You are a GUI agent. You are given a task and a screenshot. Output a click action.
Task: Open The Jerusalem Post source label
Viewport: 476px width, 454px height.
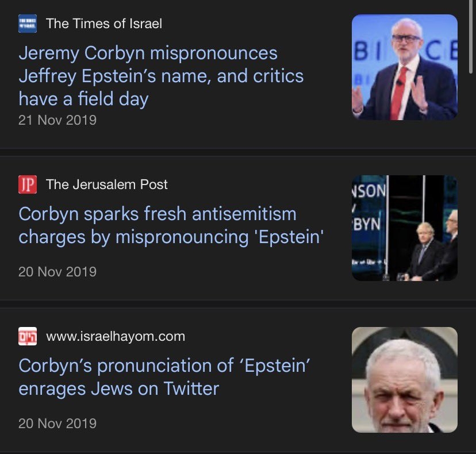(x=107, y=184)
